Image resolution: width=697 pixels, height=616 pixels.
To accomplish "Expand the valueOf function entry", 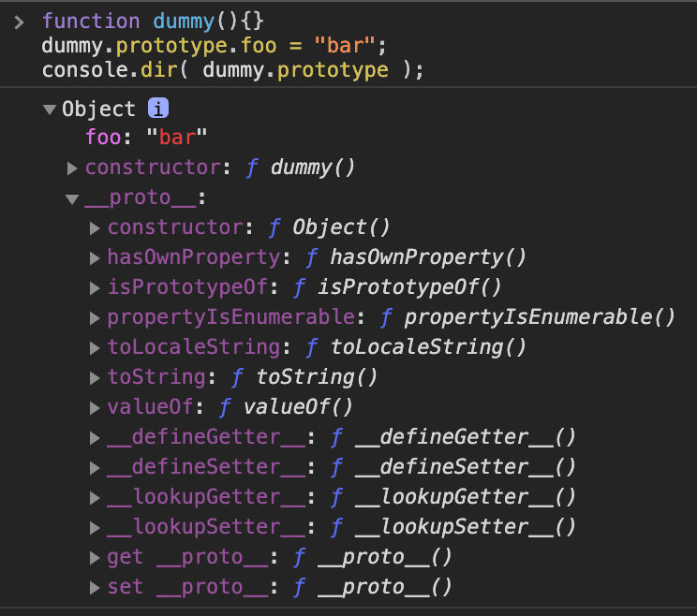I will (x=95, y=407).
